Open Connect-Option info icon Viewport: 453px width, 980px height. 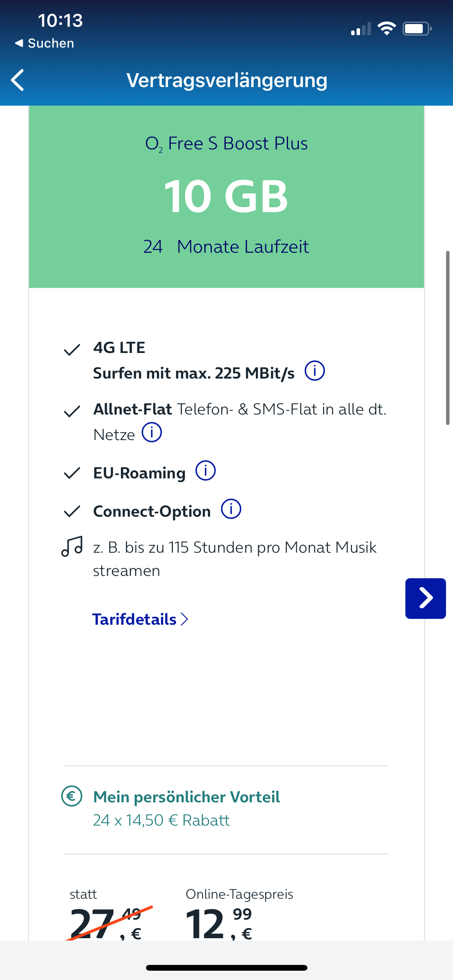pyautogui.click(x=231, y=509)
